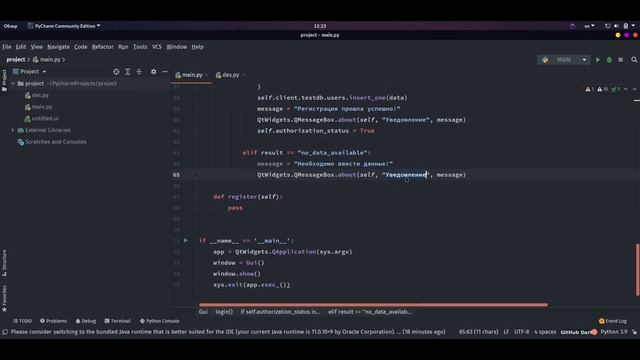Open the Favorites tool window on left stripe
This screenshot has width=640, height=360.
click(x=4, y=299)
